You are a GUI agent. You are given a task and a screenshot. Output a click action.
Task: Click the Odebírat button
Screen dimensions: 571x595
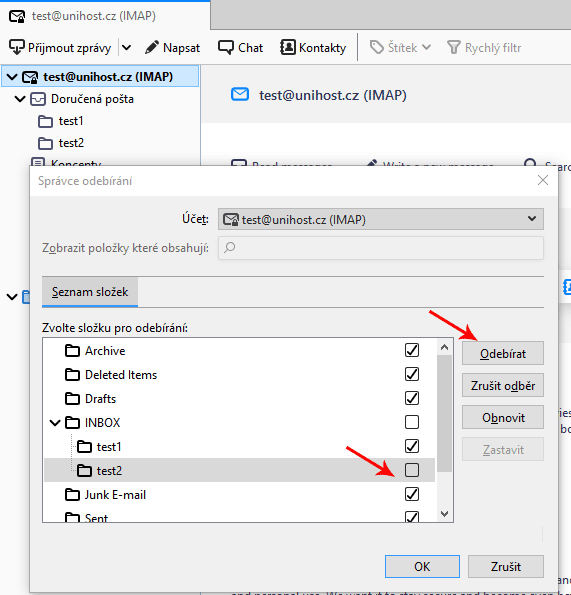[x=503, y=353]
